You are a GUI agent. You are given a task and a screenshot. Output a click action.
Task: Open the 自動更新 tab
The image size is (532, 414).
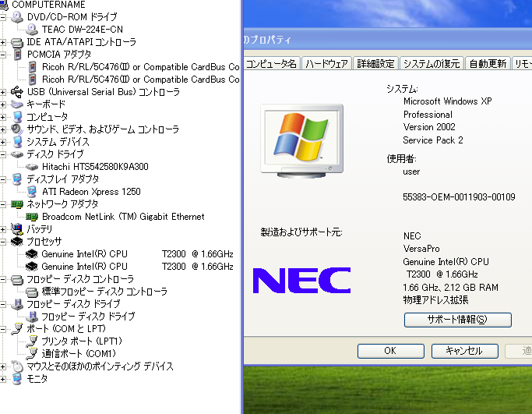point(488,63)
